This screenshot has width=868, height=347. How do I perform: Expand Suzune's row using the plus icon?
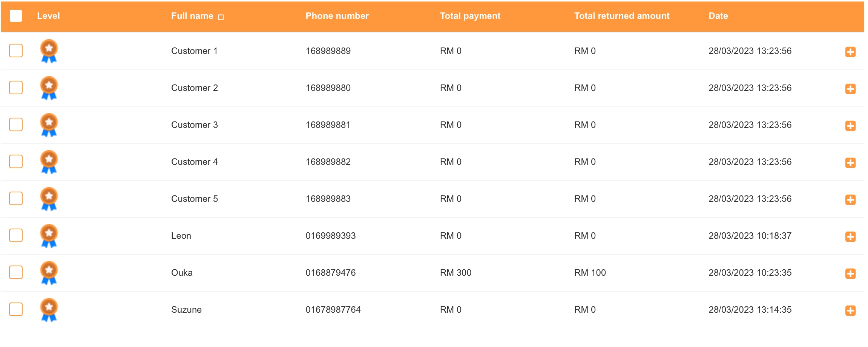pyautogui.click(x=850, y=310)
